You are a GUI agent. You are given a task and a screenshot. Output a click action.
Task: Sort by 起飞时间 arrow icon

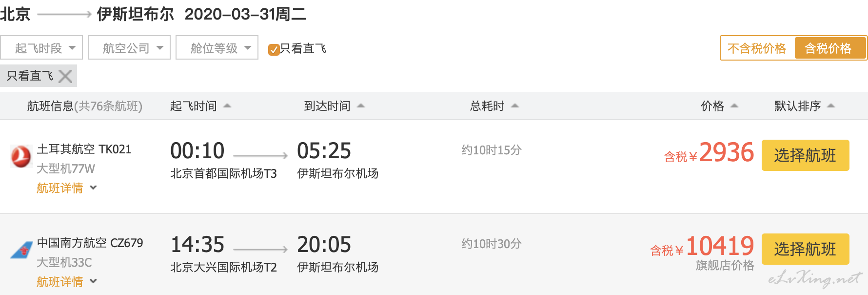tap(227, 105)
